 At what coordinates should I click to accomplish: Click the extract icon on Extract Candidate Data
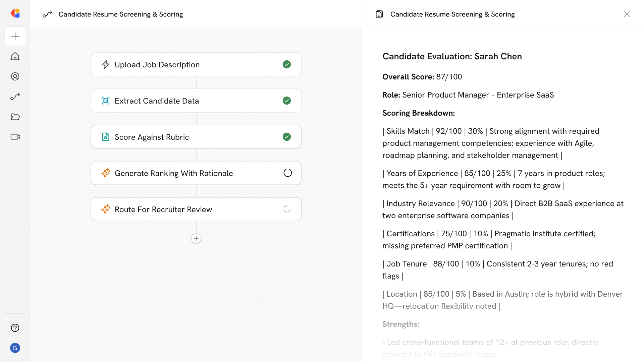[x=106, y=101]
